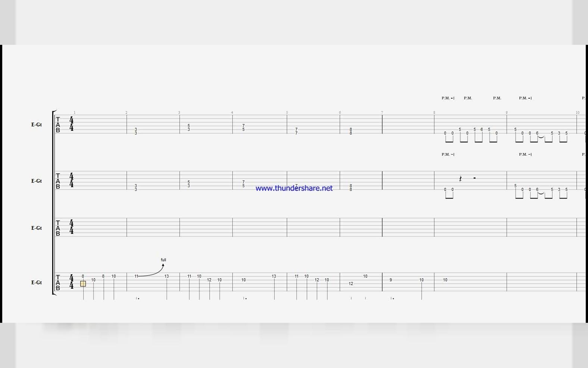Select note 13 in lead track measure 4

coord(274,276)
